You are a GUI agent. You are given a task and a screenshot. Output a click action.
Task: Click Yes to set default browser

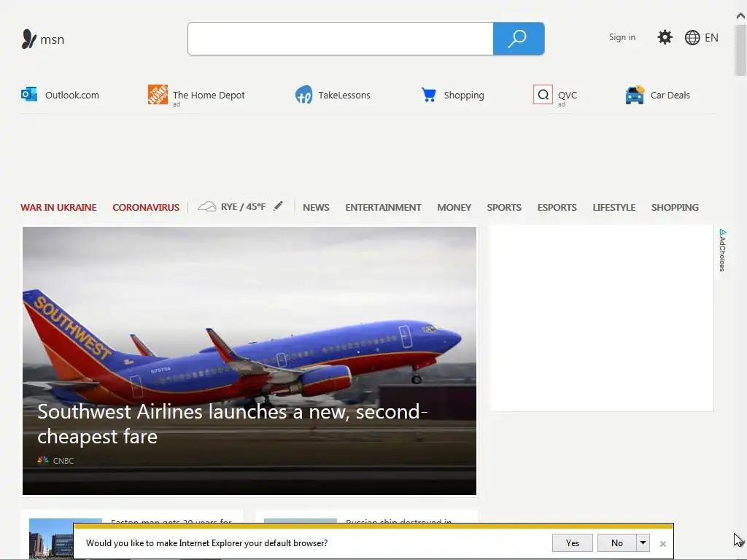572,542
